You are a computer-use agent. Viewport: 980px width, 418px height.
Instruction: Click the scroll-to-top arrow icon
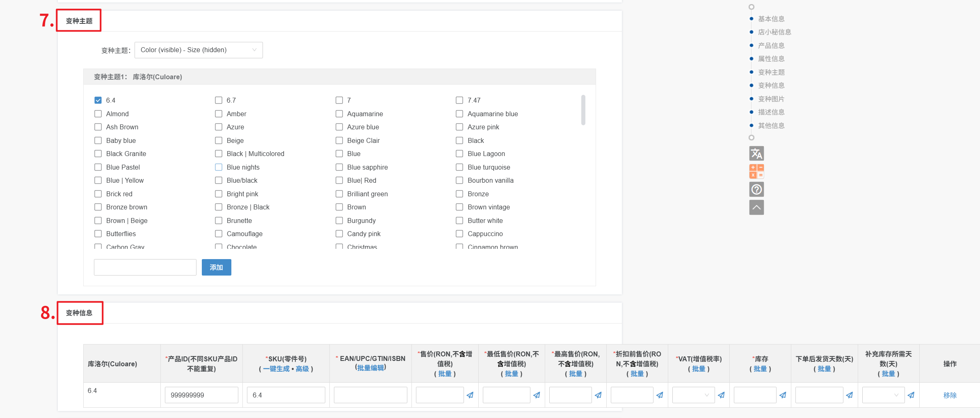pyautogui.click(x=756, y=207)
